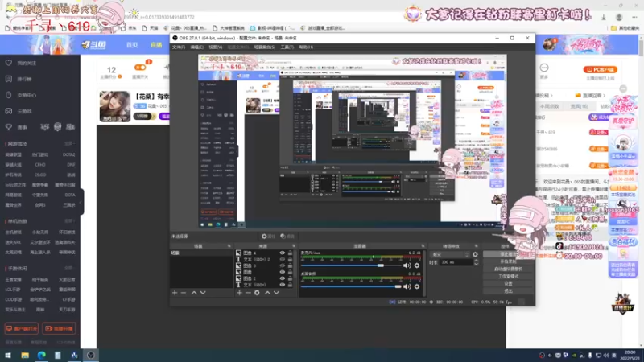644x362 pixels.
Task: Pop out the 混音器 dock panel
Action: point(423,246)
